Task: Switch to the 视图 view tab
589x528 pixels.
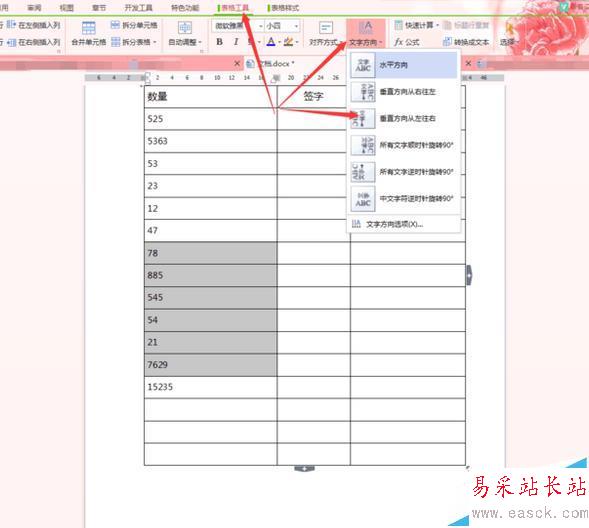Action: 66,8
